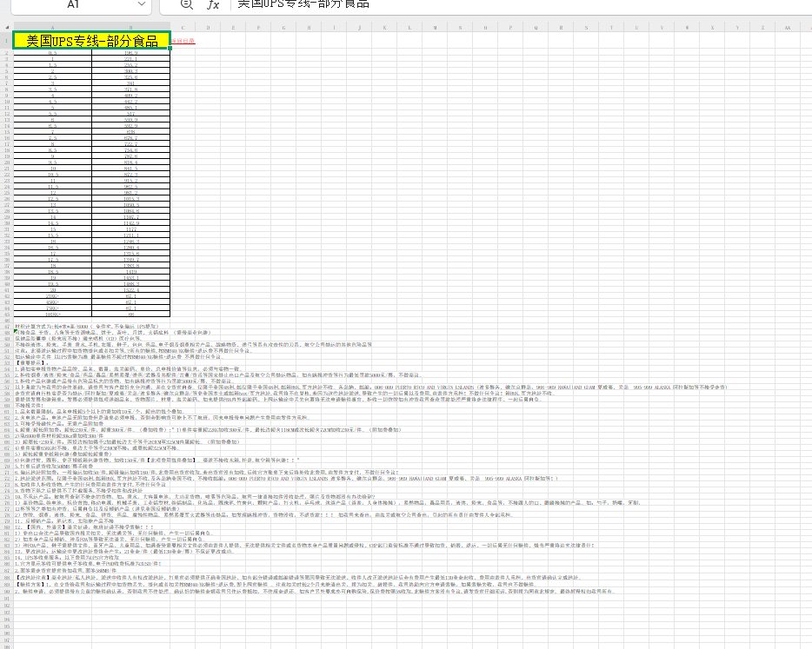Select column AA header
The height and width of the screenshot is (649, 812).
(x=788, y=28)
